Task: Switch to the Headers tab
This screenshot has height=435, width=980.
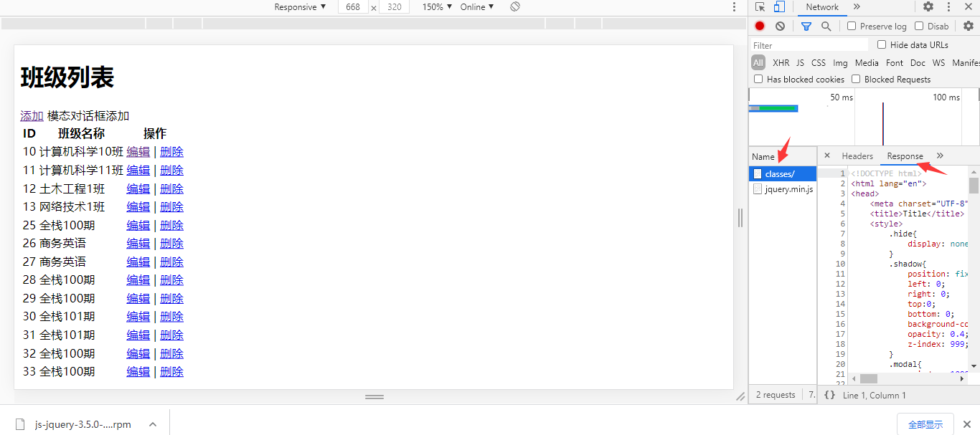Action: coord(857,156)
